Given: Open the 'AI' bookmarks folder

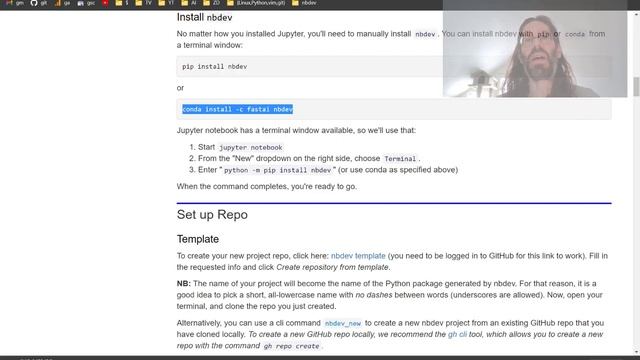Looking at the screenshot, I should [189, 3].
